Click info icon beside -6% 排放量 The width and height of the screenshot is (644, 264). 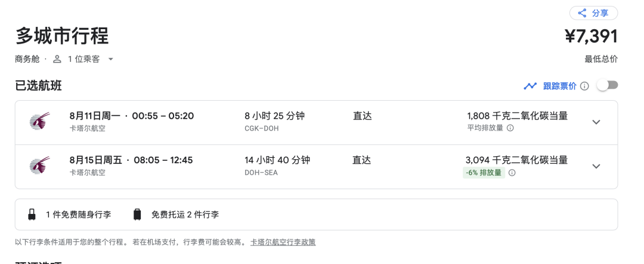[x=512, y=172]
